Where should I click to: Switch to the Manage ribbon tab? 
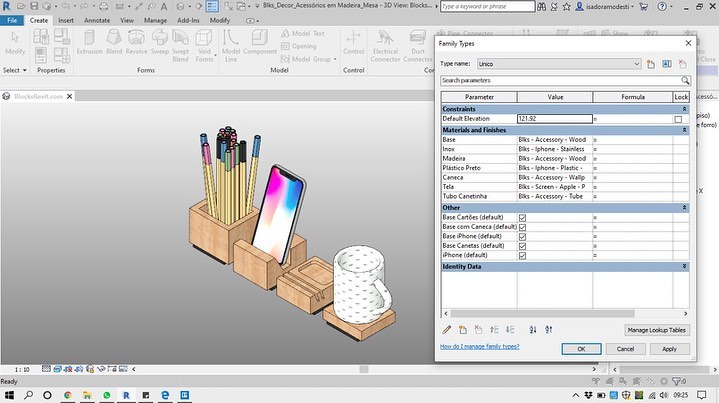155,21
